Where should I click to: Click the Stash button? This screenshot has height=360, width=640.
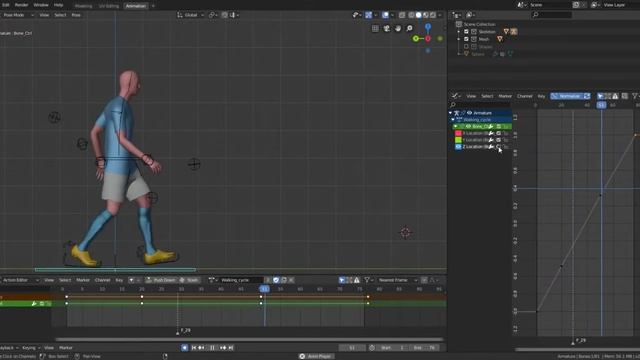(x=189, y=280)
